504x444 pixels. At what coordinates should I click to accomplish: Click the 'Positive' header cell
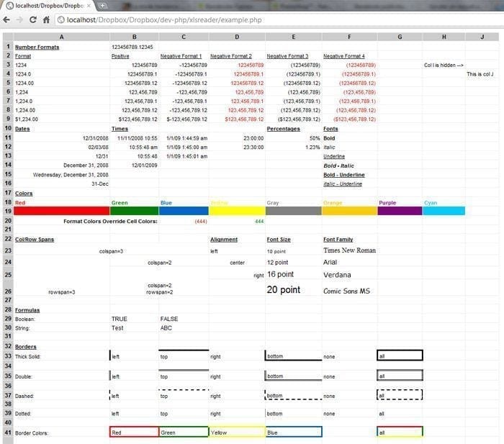click(x=120, y=56)
